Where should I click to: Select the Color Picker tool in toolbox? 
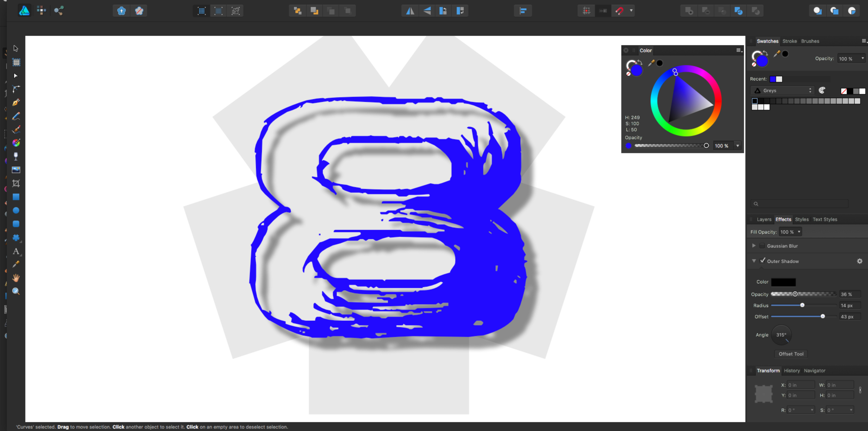(x=16, y=264)
